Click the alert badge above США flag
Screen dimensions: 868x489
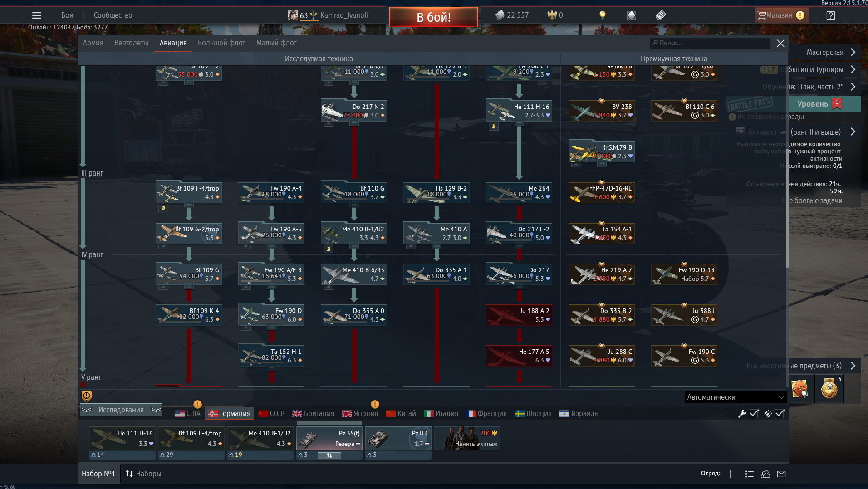[197, 404]
